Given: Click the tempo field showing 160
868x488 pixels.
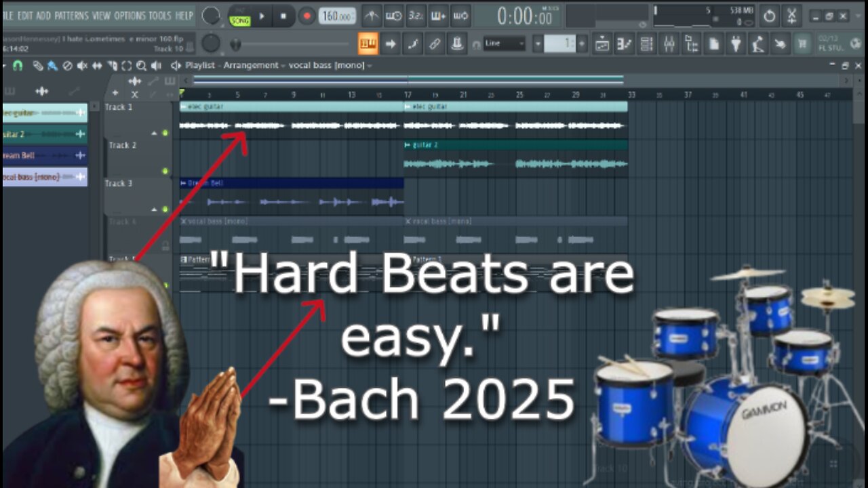Looking at the screenshot, I should pyautogui.click(x=337, y=16).
